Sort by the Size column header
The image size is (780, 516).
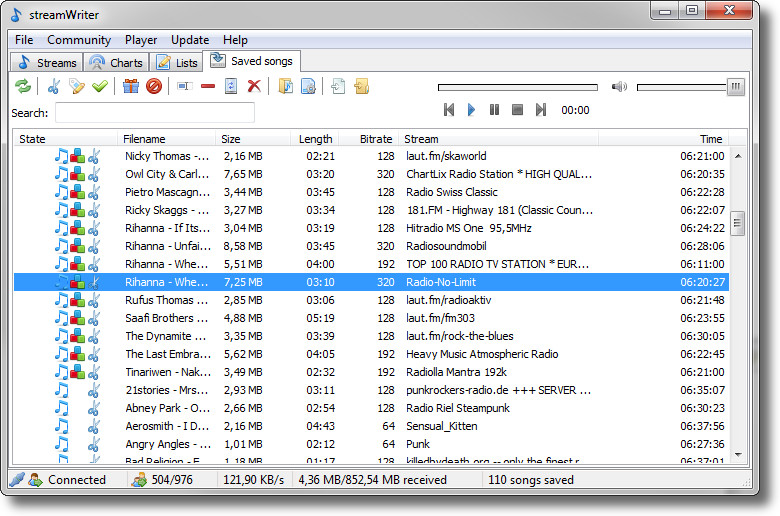click(253, 139)
